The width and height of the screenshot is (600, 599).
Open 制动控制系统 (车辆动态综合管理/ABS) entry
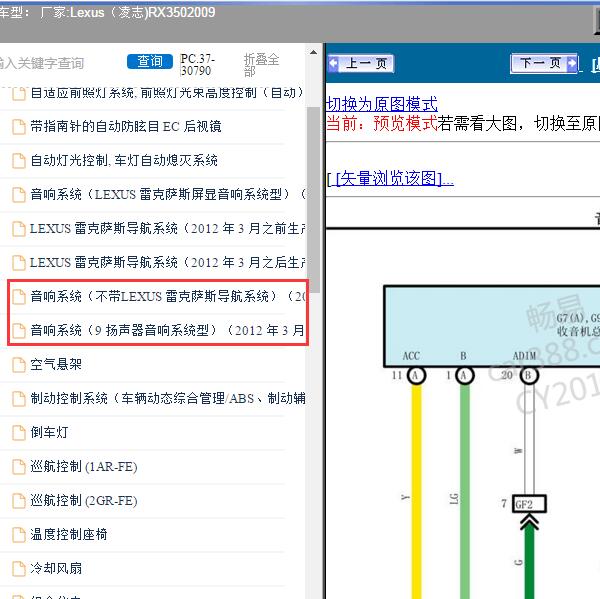[168, 398]
